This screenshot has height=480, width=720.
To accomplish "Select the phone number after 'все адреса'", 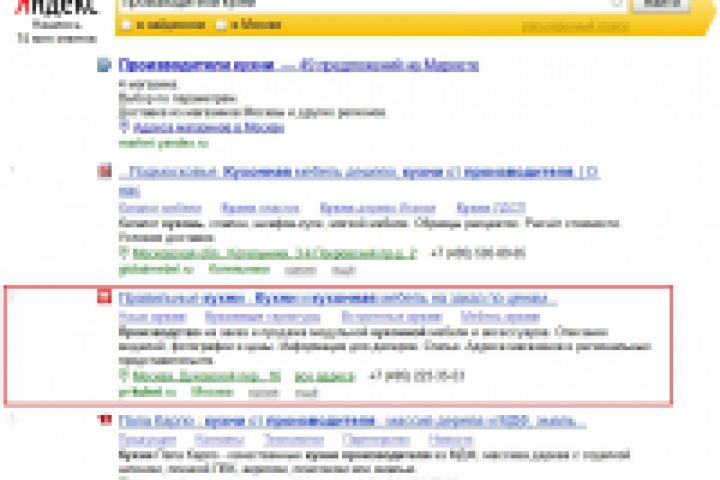I will coord(416,376).
